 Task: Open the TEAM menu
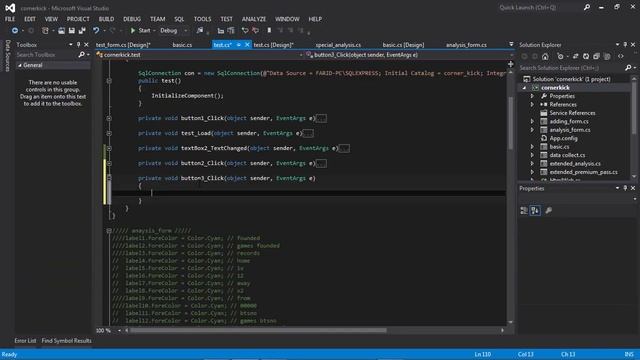(158, 19)
